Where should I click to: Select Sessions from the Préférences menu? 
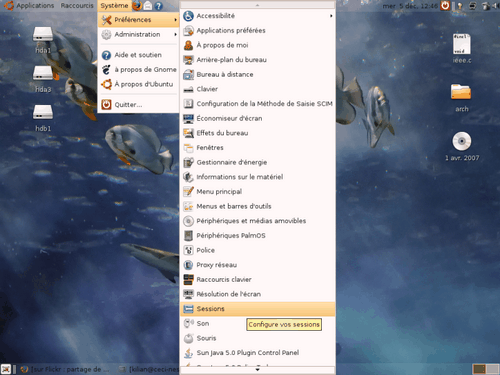click(x=258, y=309)
